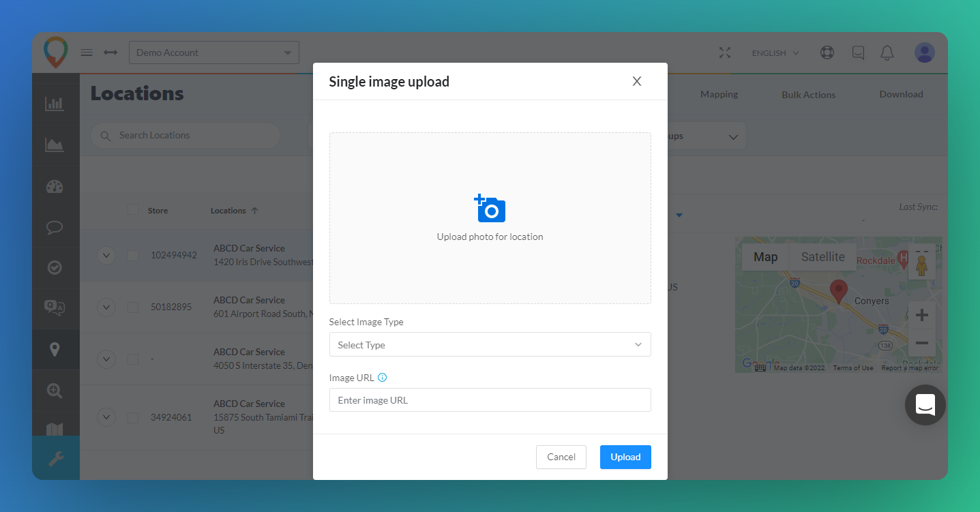Toggle the fullscreen expand icon

724,52
